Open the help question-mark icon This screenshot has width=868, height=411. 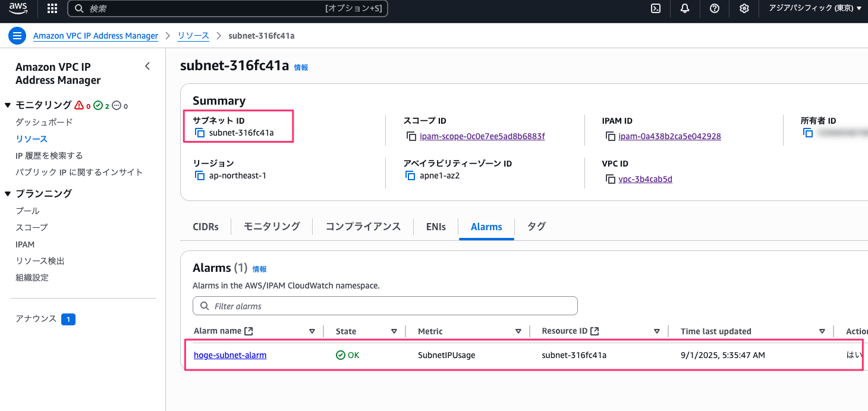tap(715, 8)
